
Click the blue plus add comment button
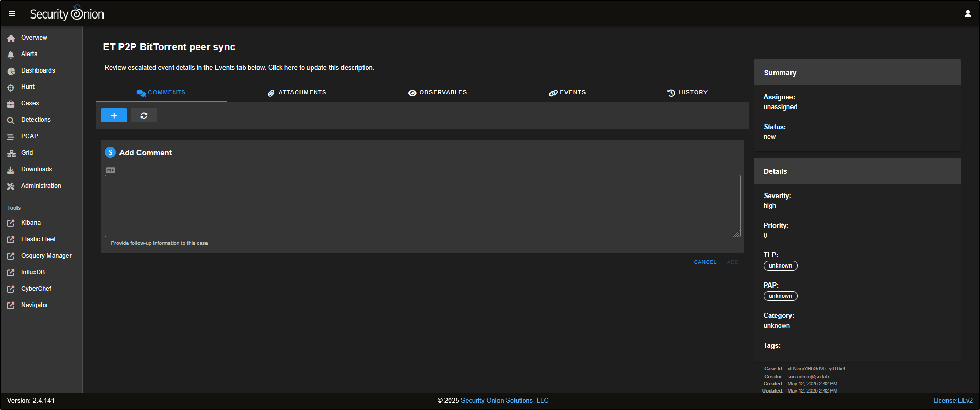click(114, 116)
